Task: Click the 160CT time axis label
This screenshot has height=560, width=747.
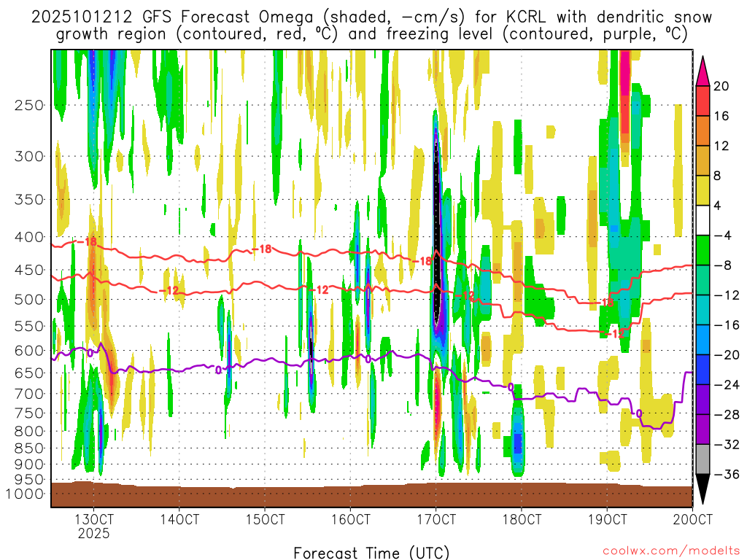Action: pos(351,519)
